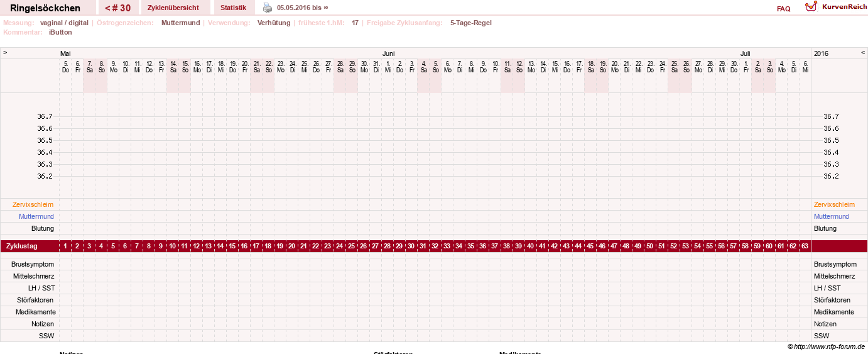Click the right Muttermund row label
The height and width of the screenshot is (354, 868).
pyautogui.click(x=831, y=216)
